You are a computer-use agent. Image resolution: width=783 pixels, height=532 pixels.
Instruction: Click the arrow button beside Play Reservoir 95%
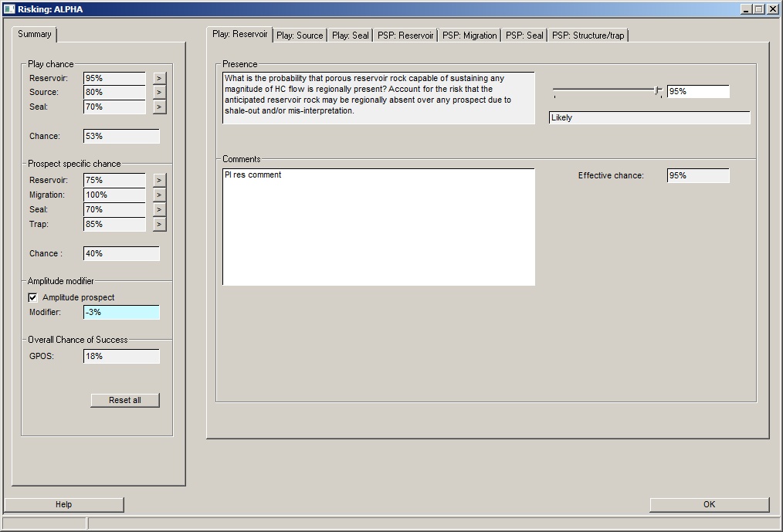159,78
